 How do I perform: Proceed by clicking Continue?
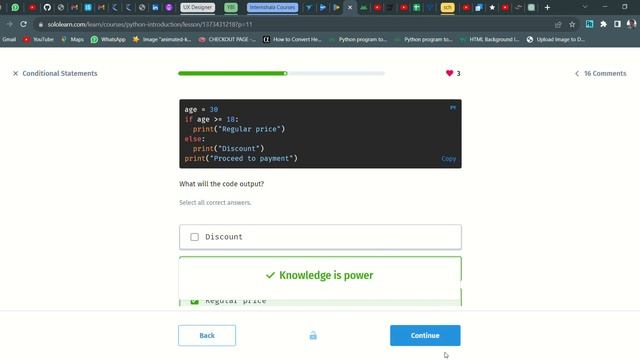coord(425,336)
